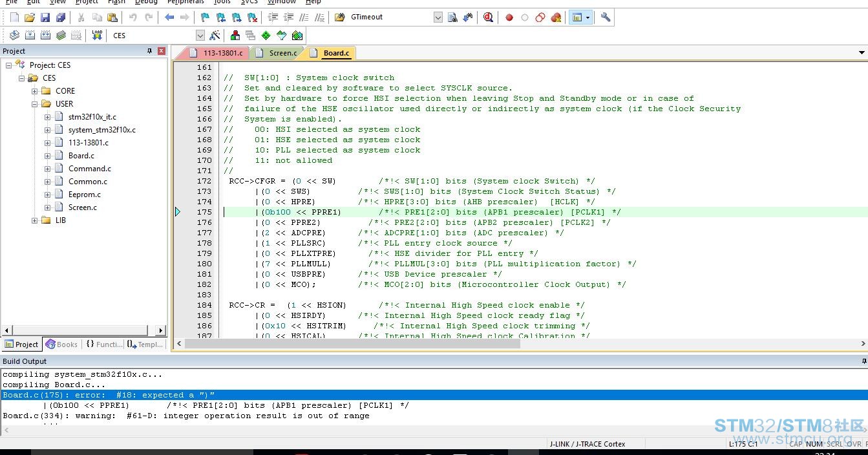This screenshot has width=868, height=455.
Task: Click the Board.c(334) warning line
Action: pos(186,416)
